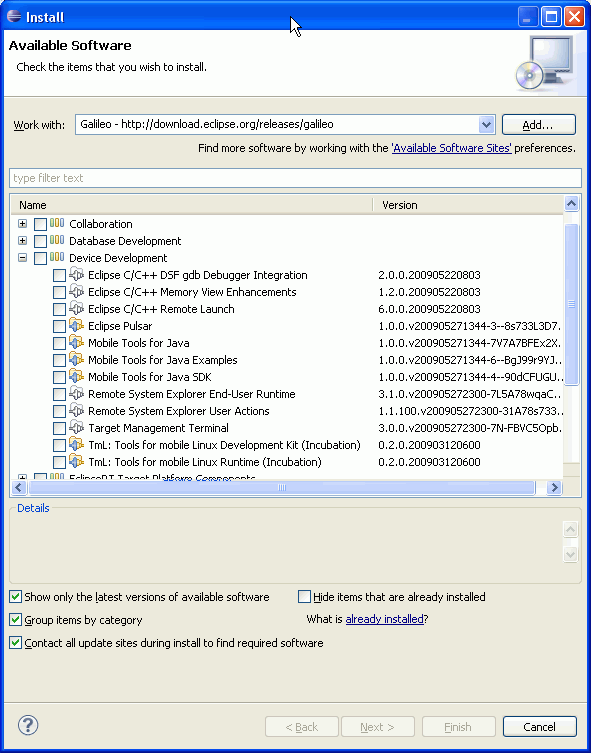Check Eclipse Pulsar checkbox
591x753 pixels.
(59, 327)
